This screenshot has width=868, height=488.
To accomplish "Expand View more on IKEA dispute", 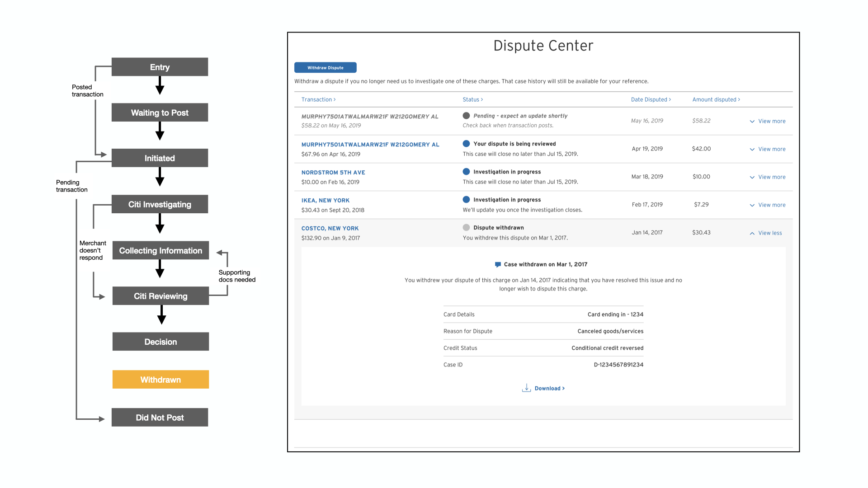I will pos(768,205).
